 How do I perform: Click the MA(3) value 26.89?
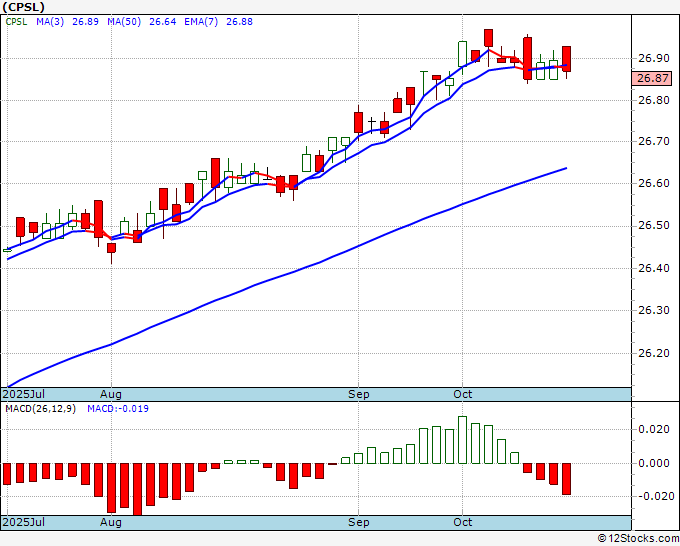pyautogui.click(x=85, y=22)
